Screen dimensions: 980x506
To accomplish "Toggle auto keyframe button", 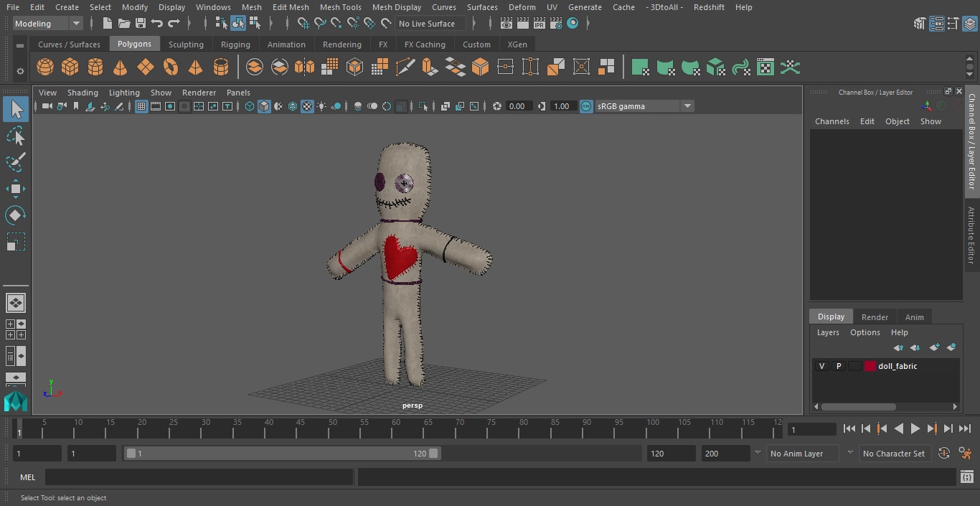I will tap(944, 454).
